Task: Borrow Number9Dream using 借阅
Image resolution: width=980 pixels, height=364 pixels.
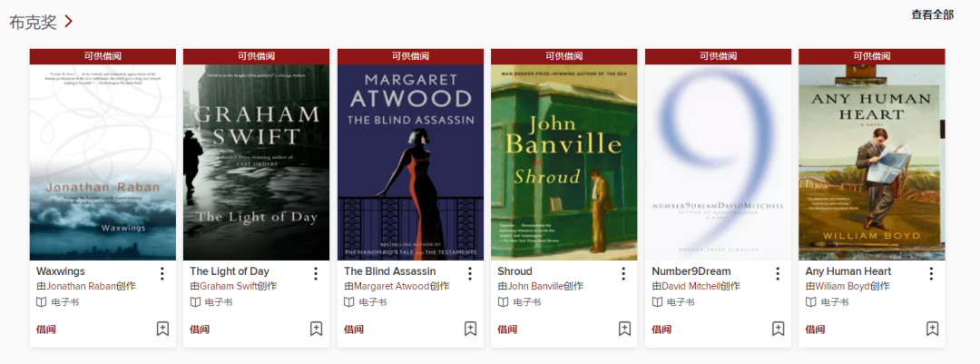Action: 661,329
